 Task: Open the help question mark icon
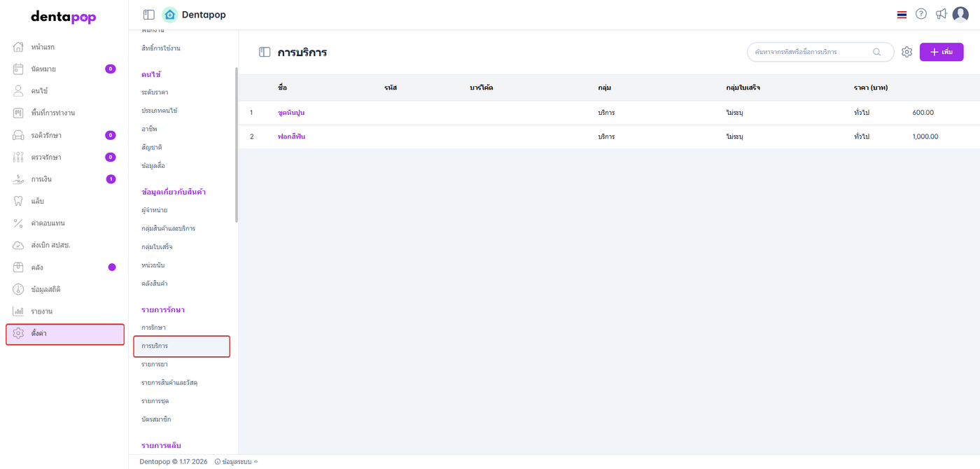[921, 14]
